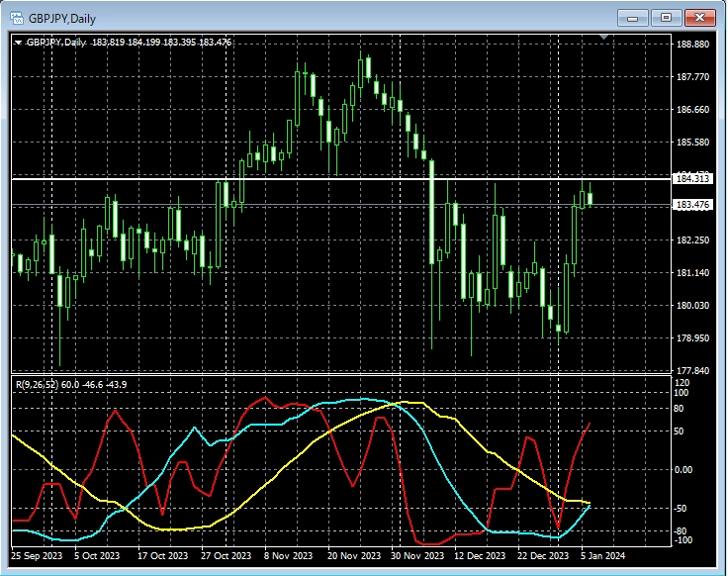Select the 184.313 horizontal line price label

[692, 179]
